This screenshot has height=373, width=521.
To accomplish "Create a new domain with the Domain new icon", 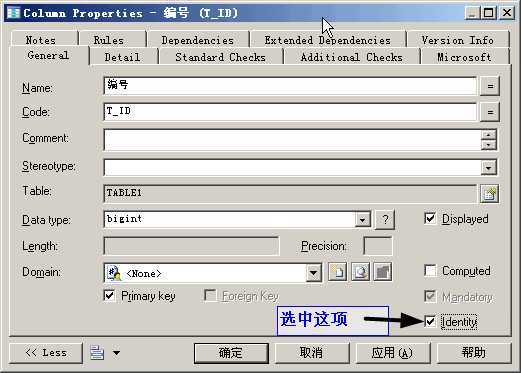I will (337, 272).
